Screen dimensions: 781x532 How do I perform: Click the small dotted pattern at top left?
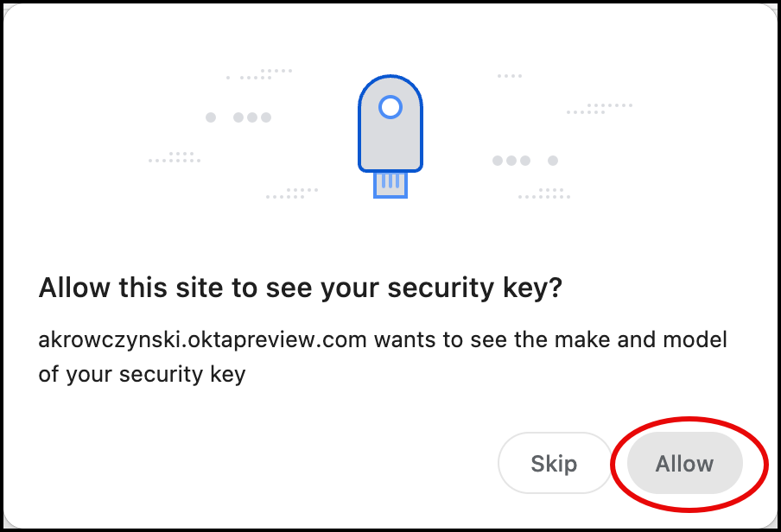click(261, 74)
